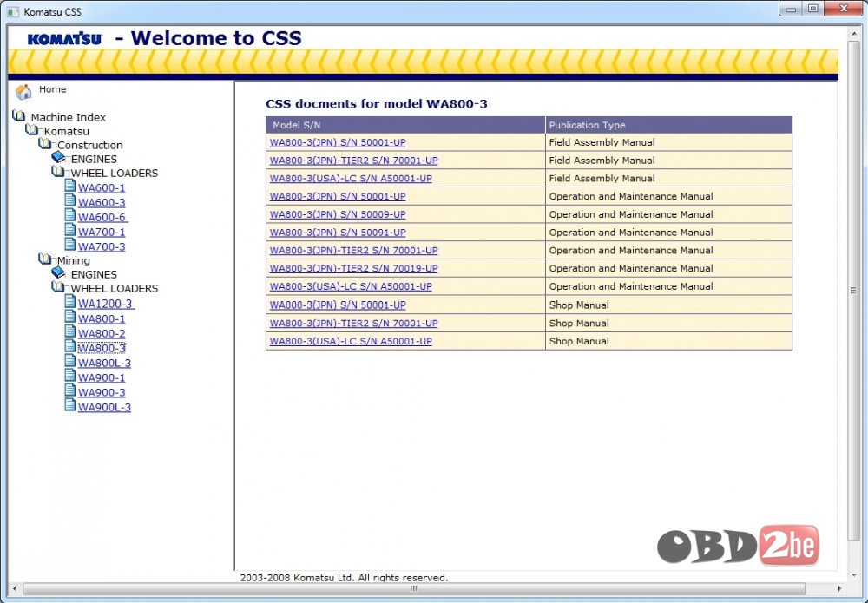Open WA800-3(JPN)-TIER2 70001-UP Operation Maintenance Manual
The height and width of the screenshot is (603, 868).
click(354, 250)
